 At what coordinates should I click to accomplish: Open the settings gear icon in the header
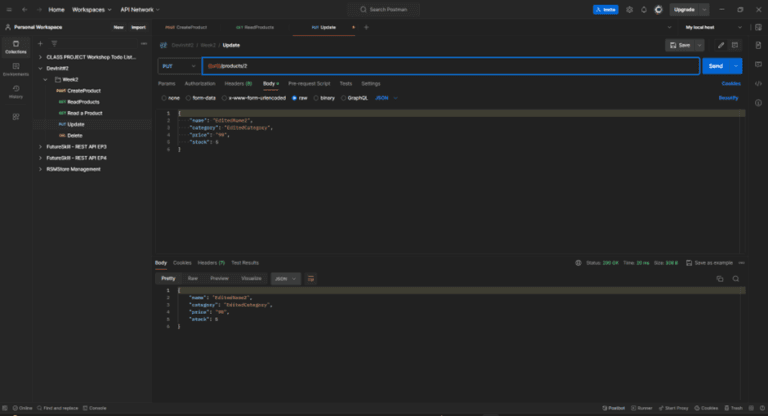point(629,10)
